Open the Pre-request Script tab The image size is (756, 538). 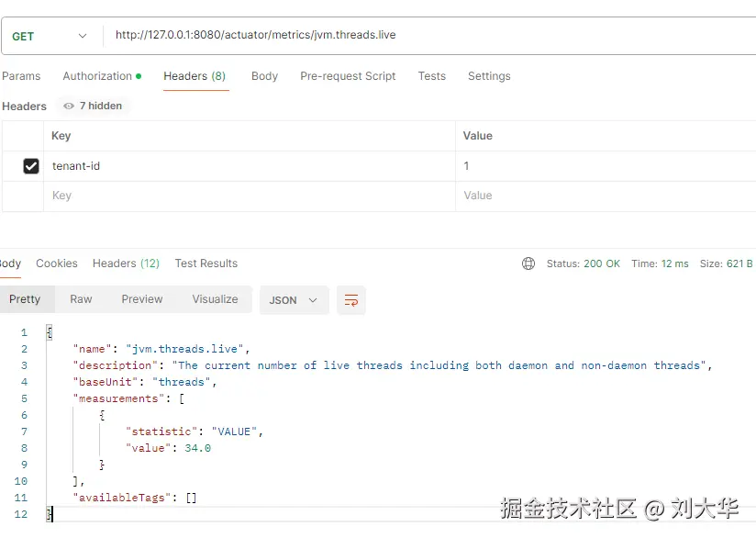coord(348,76)
